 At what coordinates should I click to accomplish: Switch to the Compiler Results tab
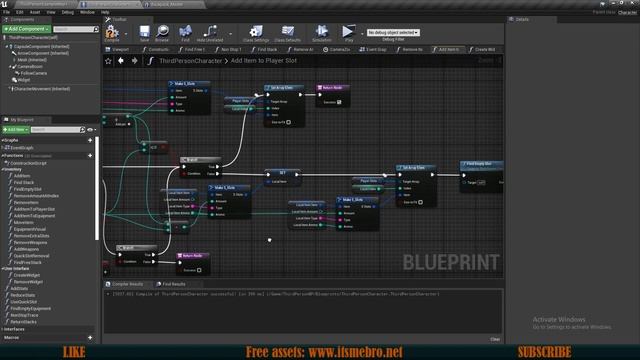(124, 284)
